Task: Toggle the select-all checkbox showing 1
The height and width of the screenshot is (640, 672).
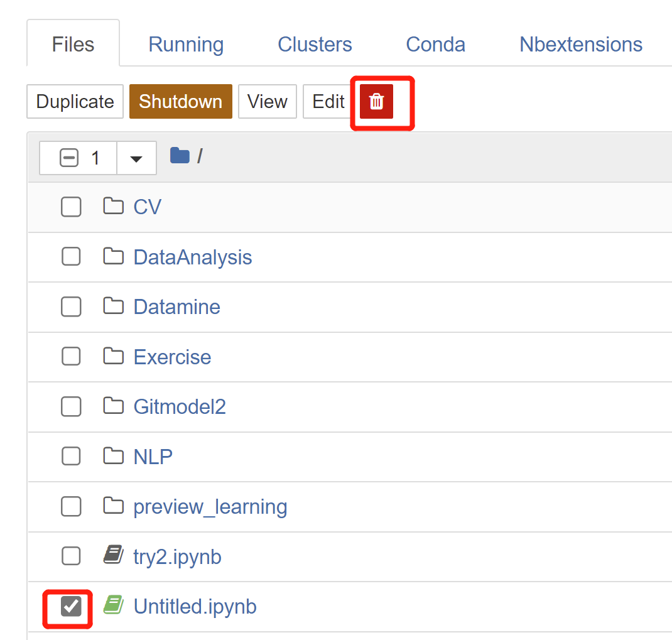Action: coord(69,158)
